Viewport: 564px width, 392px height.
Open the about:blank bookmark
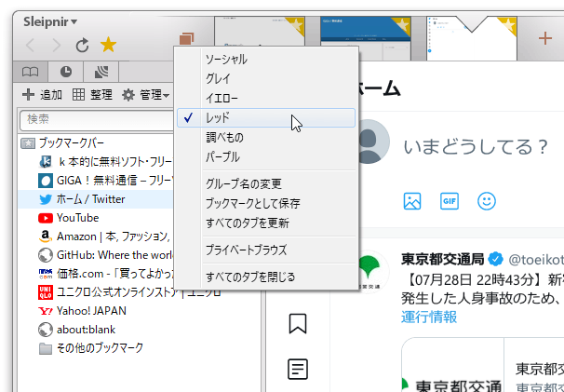point(76,330)
